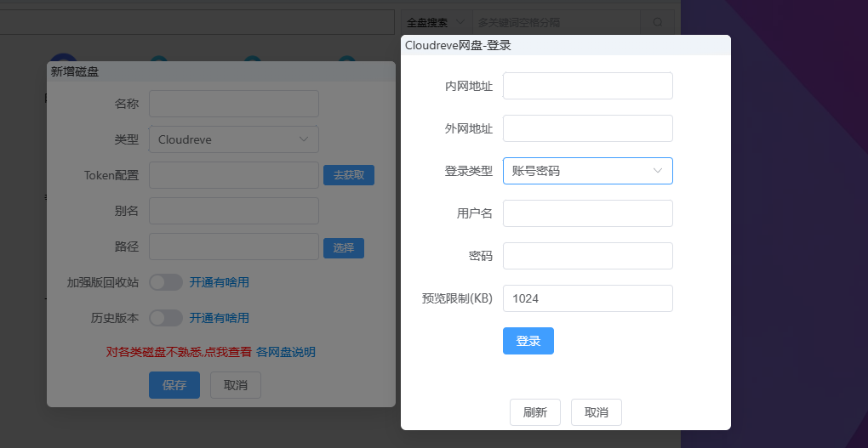Click the 名称 field in 新增磁盘 dialog
The width and height of the screenshot is (868, 448).
(234, 104)
